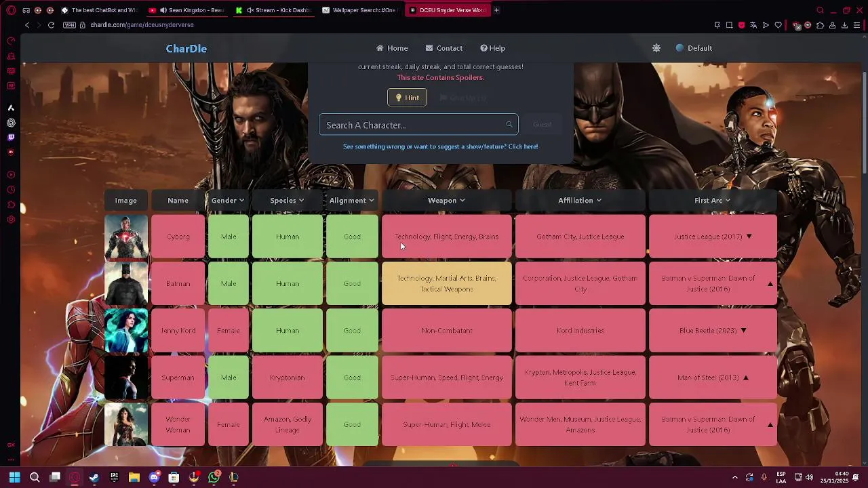
Task: Click the Name column header
Action: click(x=178, y=201)
